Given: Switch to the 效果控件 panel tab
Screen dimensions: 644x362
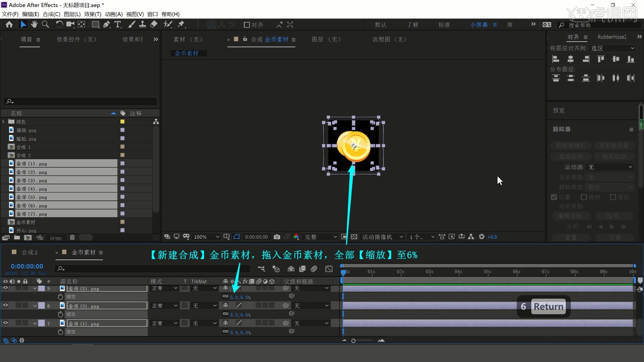Looking at the screenshot, I should point(76,40).
